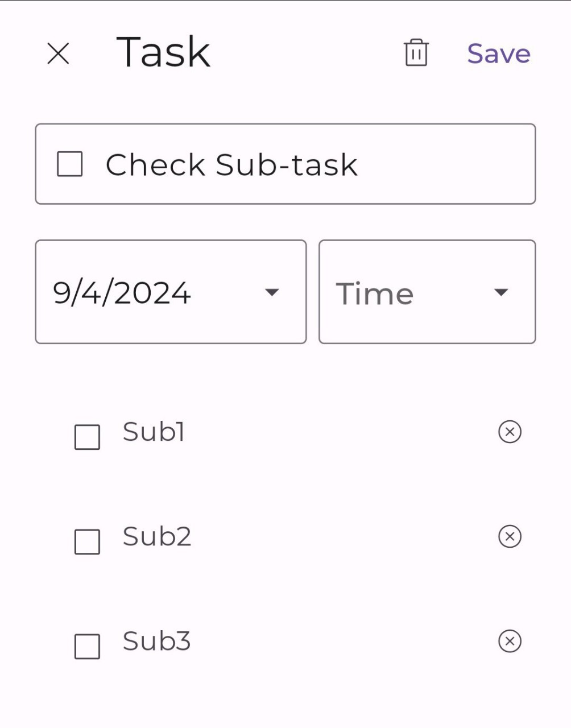
Task: Click the date field dropdown arrow
Action: [272, 292]
